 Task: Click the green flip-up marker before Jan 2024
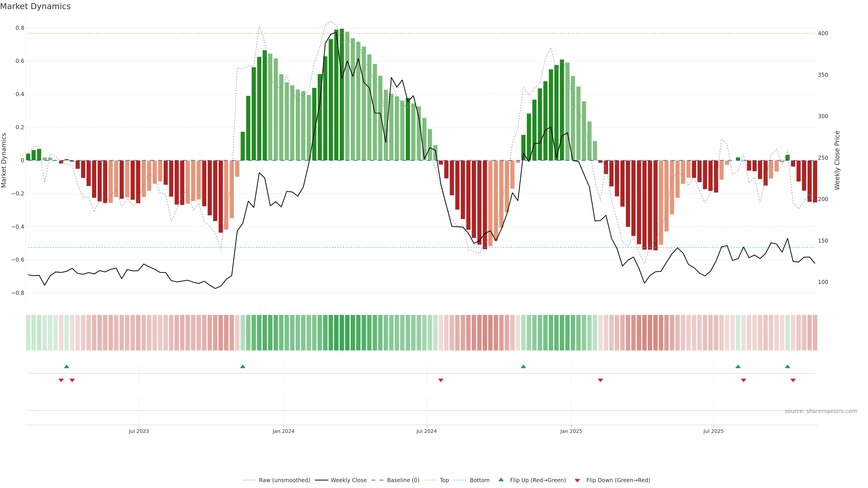[x=243, y=366]
